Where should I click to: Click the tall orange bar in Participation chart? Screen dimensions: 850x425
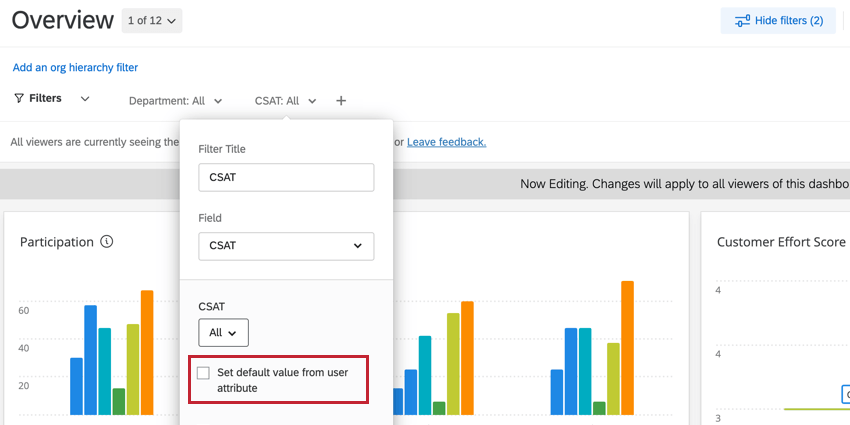pos(147,352)
